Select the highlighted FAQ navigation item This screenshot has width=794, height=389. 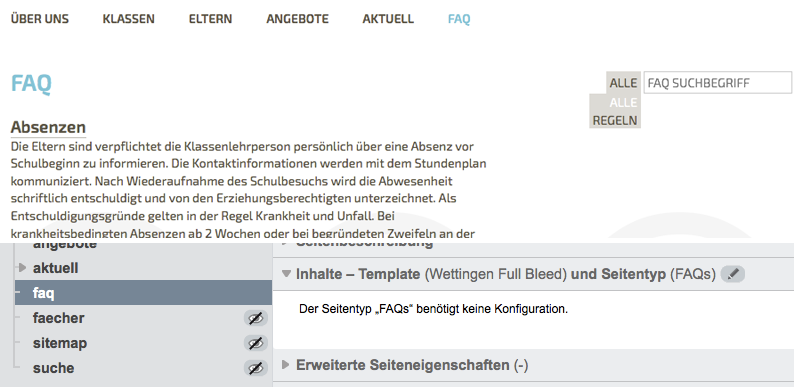pyautogui.click(x=459, y=19)
